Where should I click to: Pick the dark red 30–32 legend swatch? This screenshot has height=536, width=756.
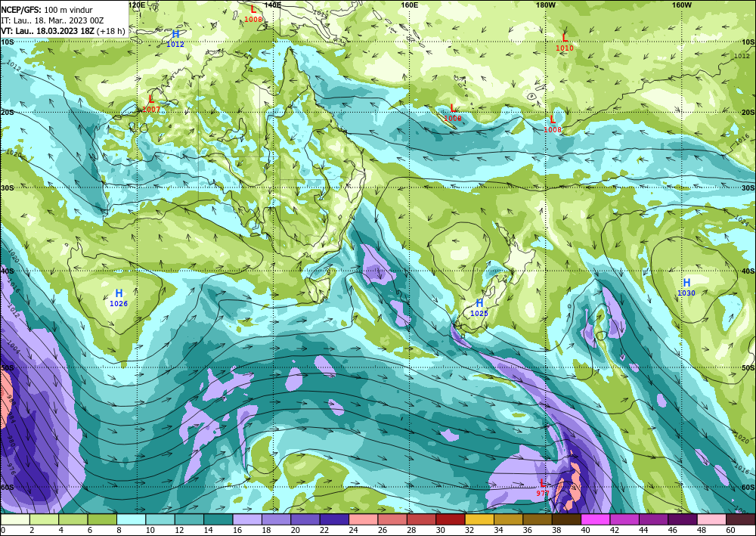coord(451,519)
